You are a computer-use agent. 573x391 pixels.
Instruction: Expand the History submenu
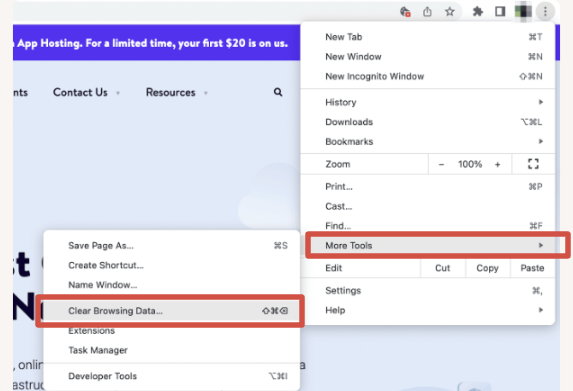(x=428, y=102)
